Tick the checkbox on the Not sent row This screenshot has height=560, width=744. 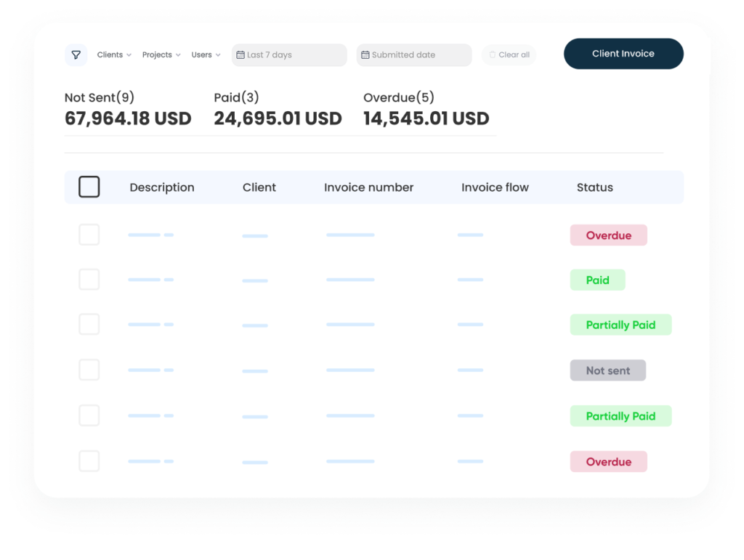(89, 370)
